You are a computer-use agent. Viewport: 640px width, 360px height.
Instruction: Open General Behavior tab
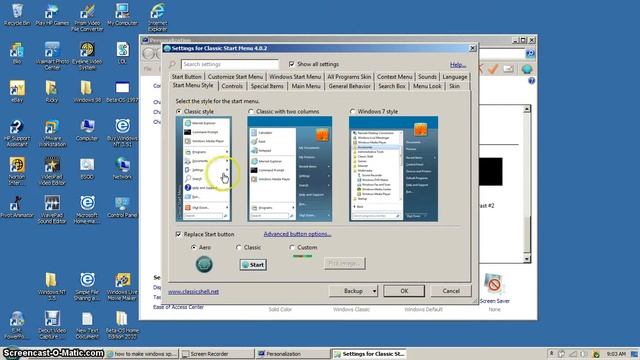pyautogui.click(x=349, y=86)
